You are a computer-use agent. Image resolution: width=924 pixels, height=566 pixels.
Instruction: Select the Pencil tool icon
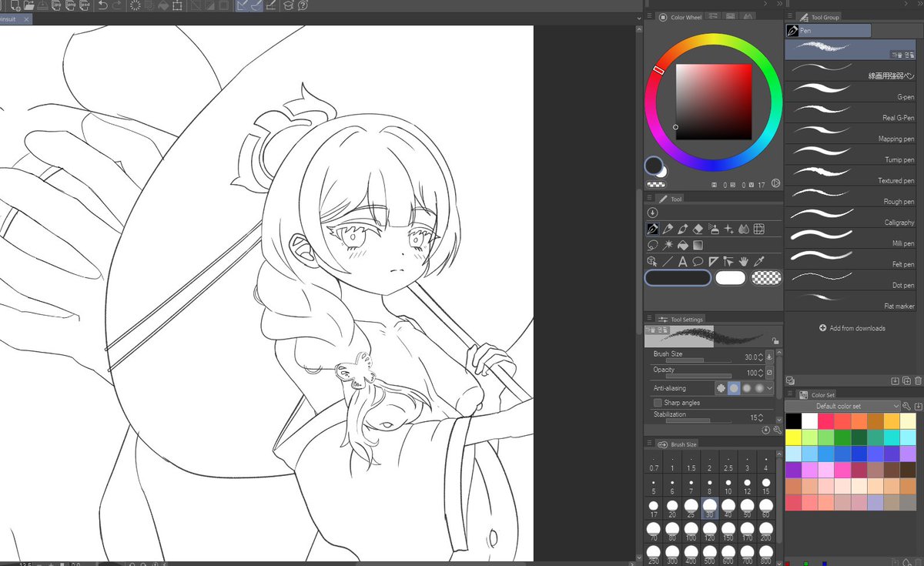coord(668,229)
